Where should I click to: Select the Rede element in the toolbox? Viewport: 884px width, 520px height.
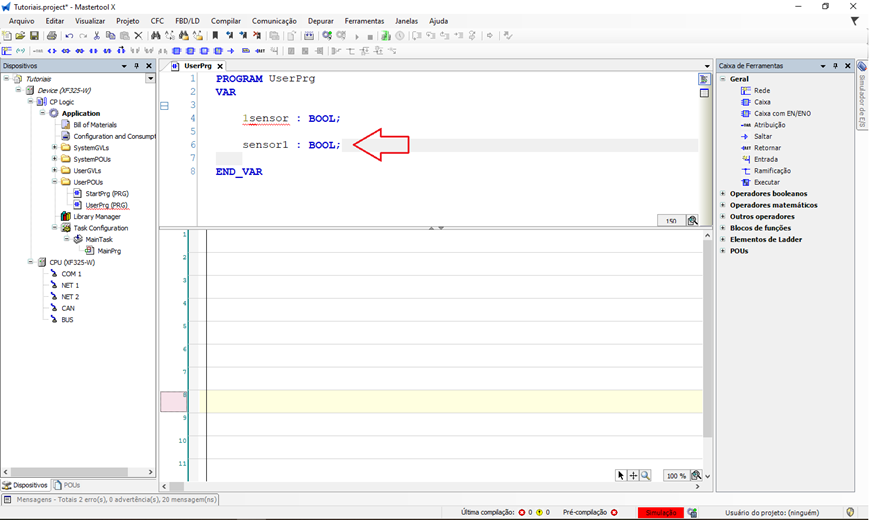click(x=761, y=90)
